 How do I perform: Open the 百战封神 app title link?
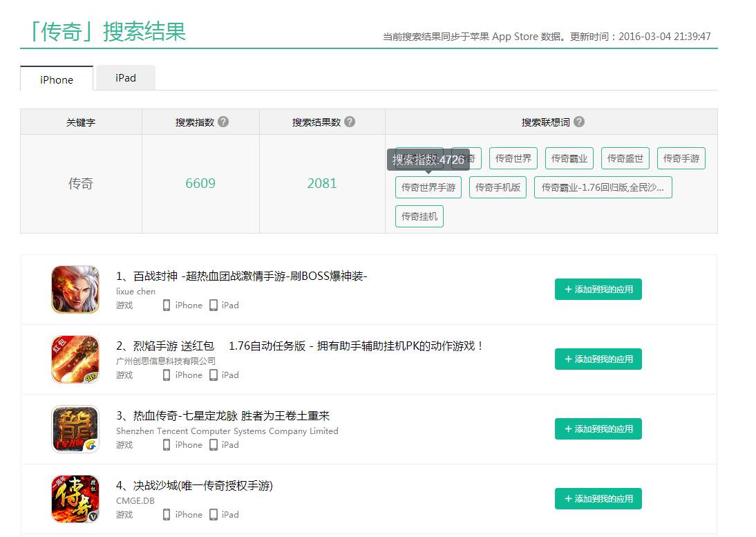pyautogui.click(x=242, y=276)
